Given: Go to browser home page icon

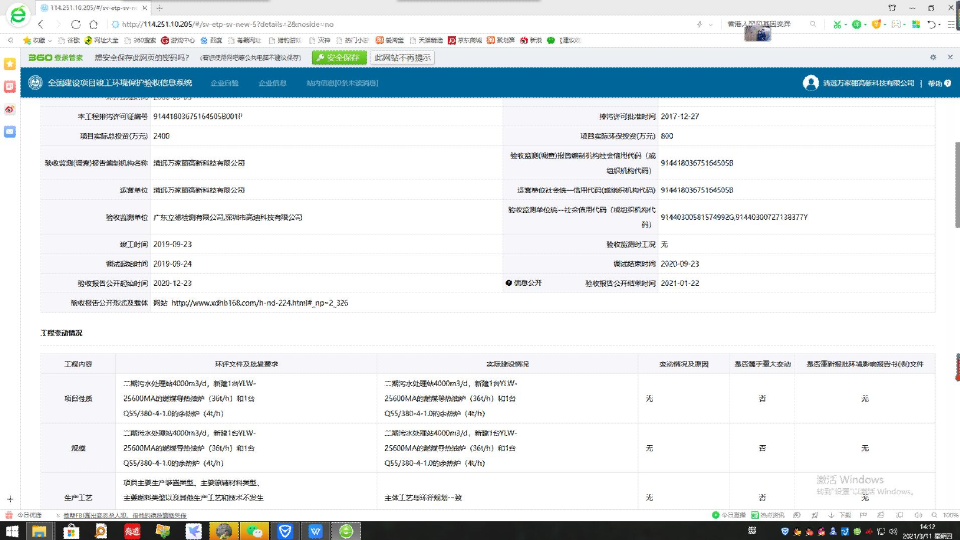Looking at the screenshot, I should 93,23.
